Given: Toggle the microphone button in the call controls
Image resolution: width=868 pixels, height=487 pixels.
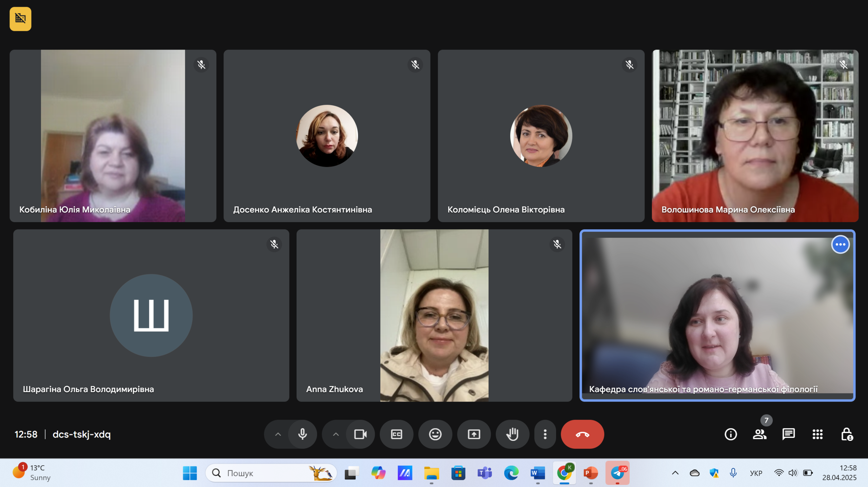Looking at the screenshot, I should [302, 434].
